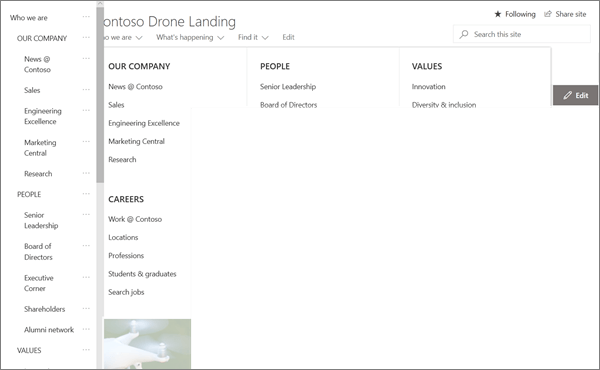Click the pencil icon on Edit button

[567, 95]
